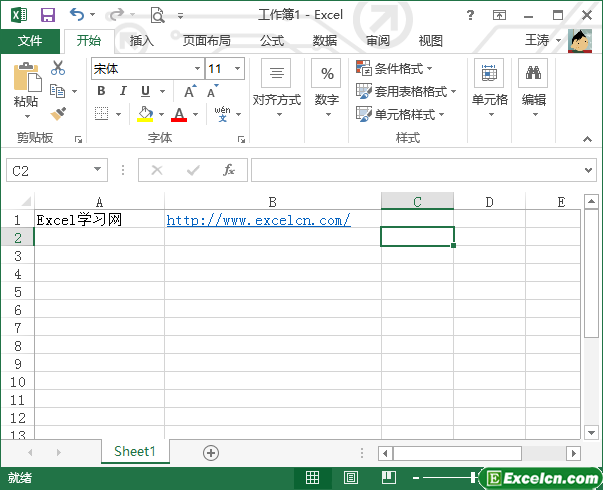
Task: Toggle Bold formatting
Action: [101, 91]
